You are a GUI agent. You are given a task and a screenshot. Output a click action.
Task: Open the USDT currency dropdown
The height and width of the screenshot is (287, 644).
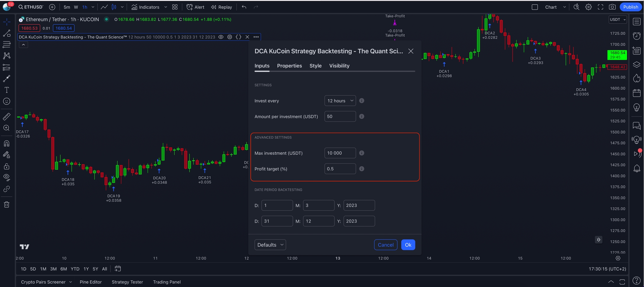click(617, 20)
